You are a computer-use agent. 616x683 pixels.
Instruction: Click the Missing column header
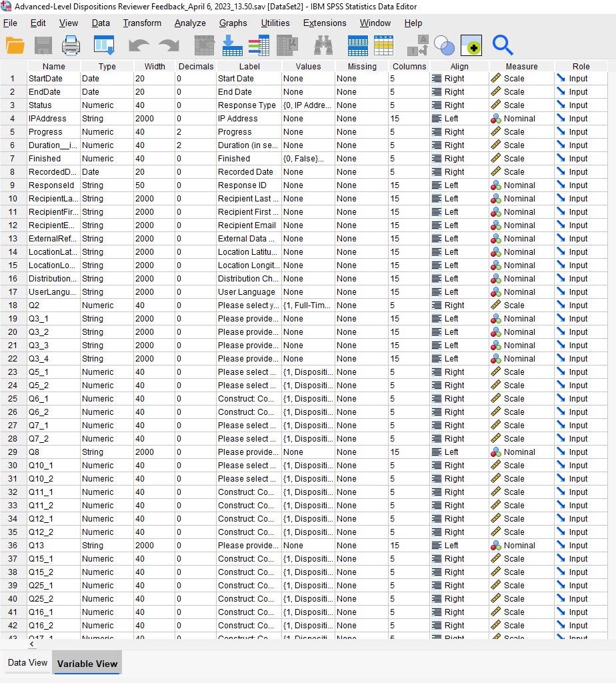[x=362, y=66]
